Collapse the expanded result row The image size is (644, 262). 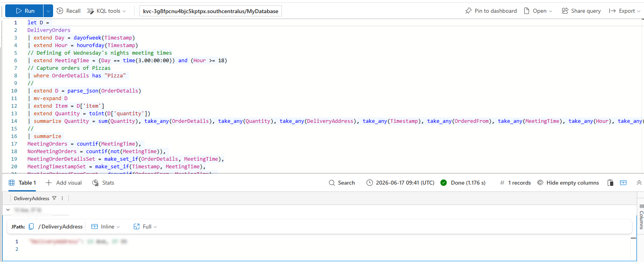pyautogui.click(x=8, y=209)
